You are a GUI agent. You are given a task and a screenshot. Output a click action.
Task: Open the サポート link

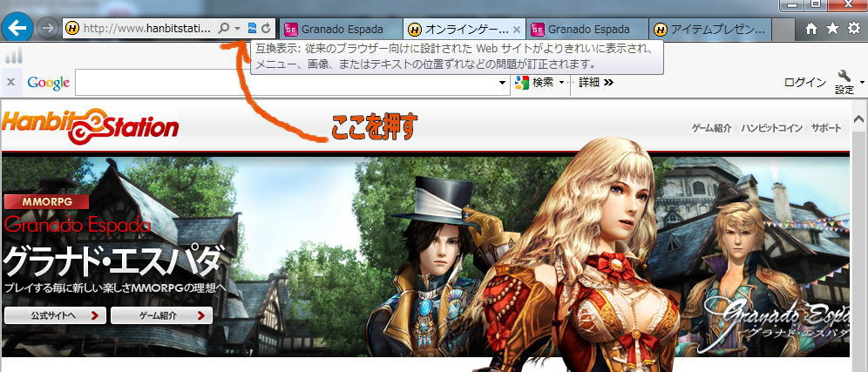[826, 128]
